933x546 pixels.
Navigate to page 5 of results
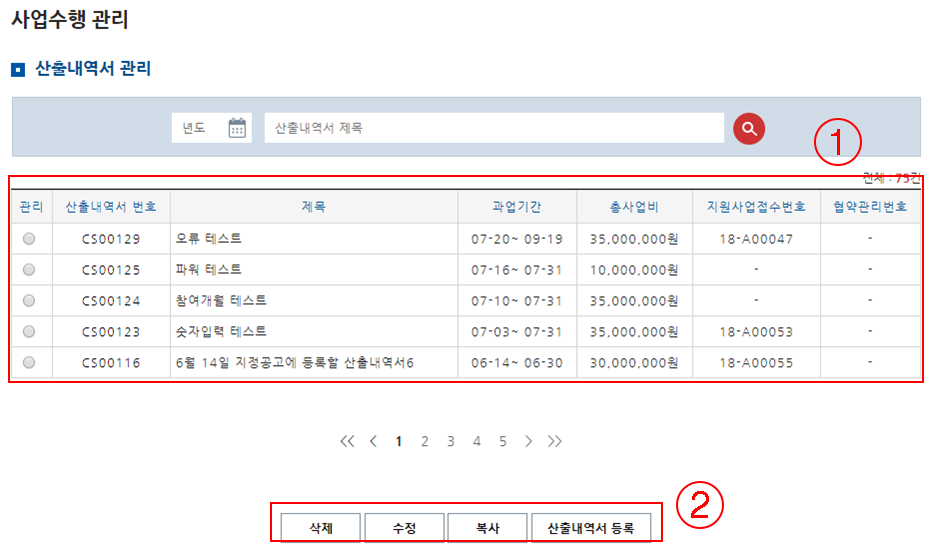(503, 441)
